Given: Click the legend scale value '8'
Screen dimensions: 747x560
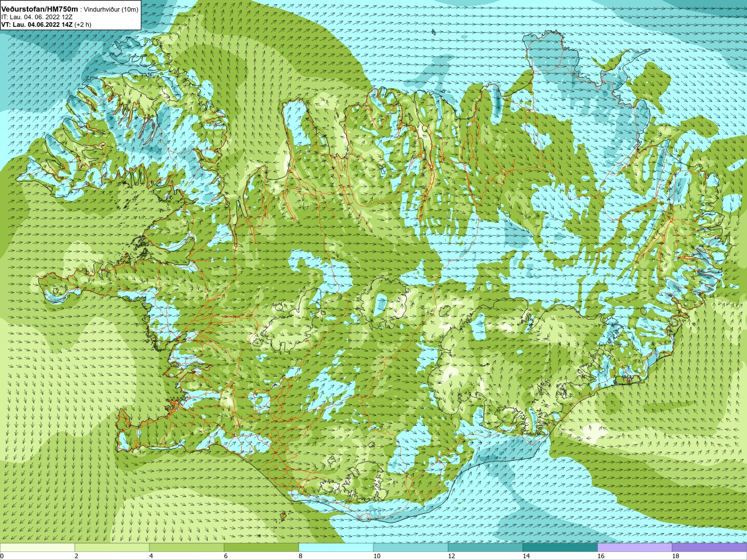Looking at the screenshot, I should (301, 556).
